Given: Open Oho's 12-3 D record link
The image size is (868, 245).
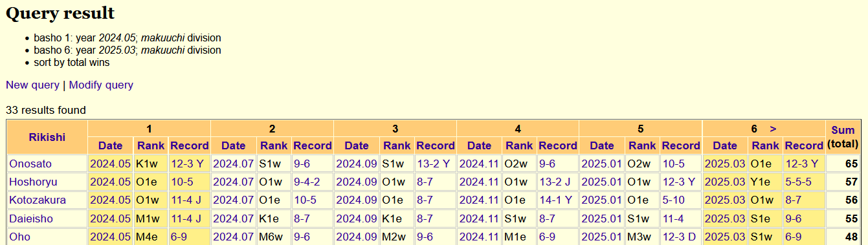Looking at the screenshot, I should 679,237.
